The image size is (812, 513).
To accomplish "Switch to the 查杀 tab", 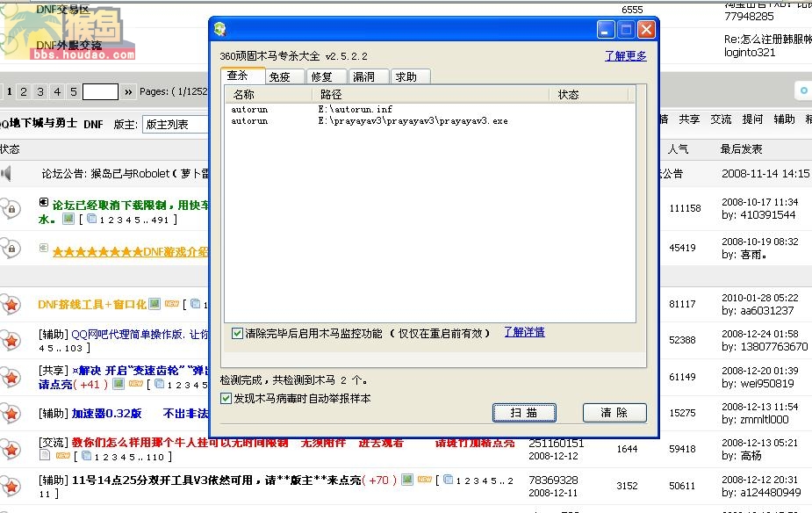I will click(243, 76).
